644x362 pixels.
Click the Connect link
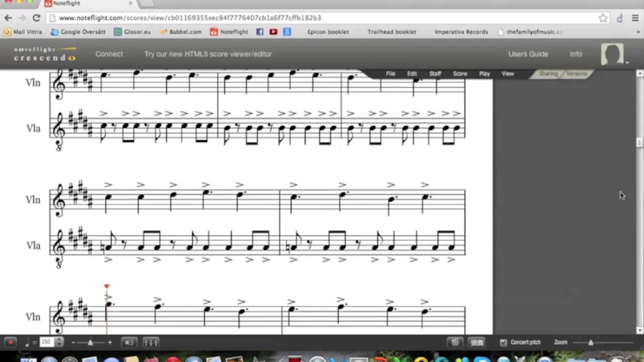[x=109, y=54]
